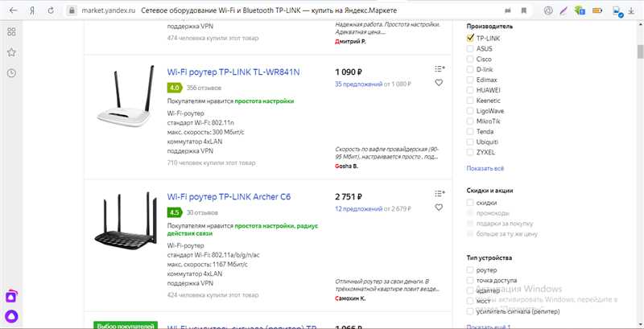Viewport: 644px width, 329px height.
Task: Check the точка доступа device type
Action: coord(470,281)
